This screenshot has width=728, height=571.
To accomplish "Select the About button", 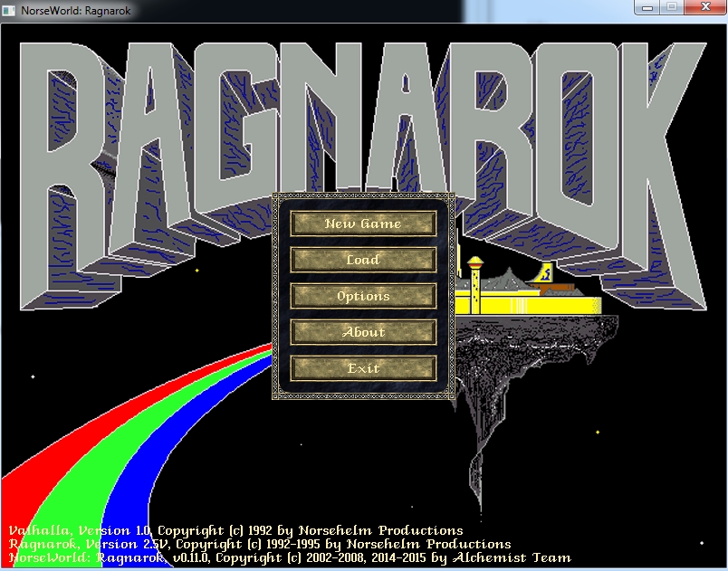I will 363,332.
